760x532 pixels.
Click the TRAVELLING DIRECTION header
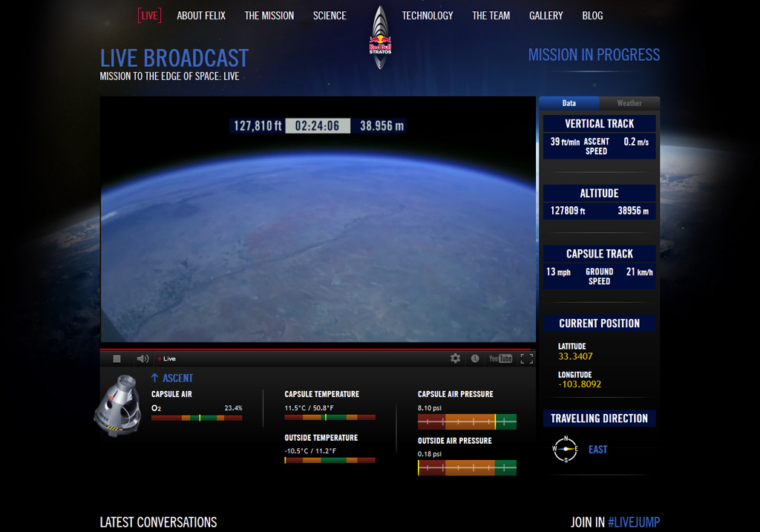coord(600,418)
